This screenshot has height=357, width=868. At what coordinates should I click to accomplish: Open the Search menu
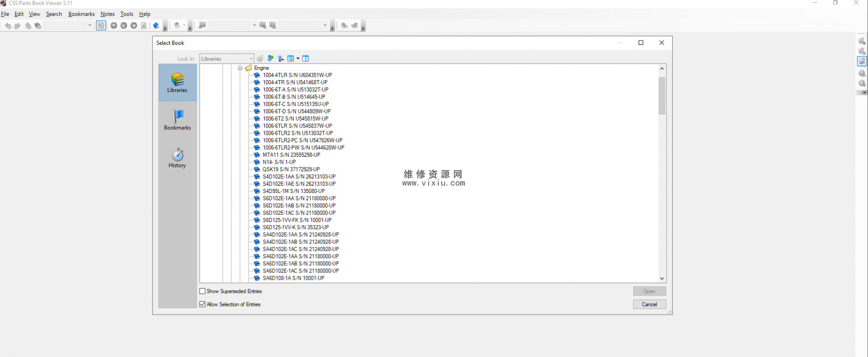pyautogui.click(x=54, y=14)
